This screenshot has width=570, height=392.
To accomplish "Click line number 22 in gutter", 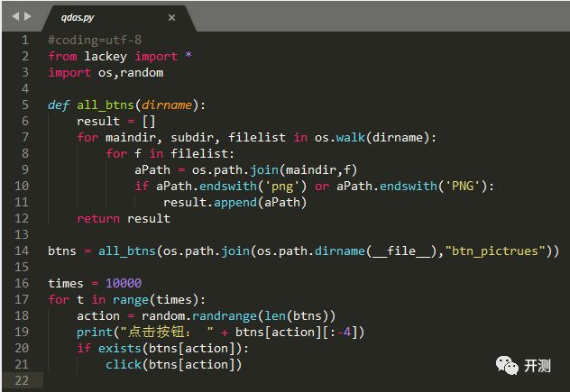I will pos(22,380).
